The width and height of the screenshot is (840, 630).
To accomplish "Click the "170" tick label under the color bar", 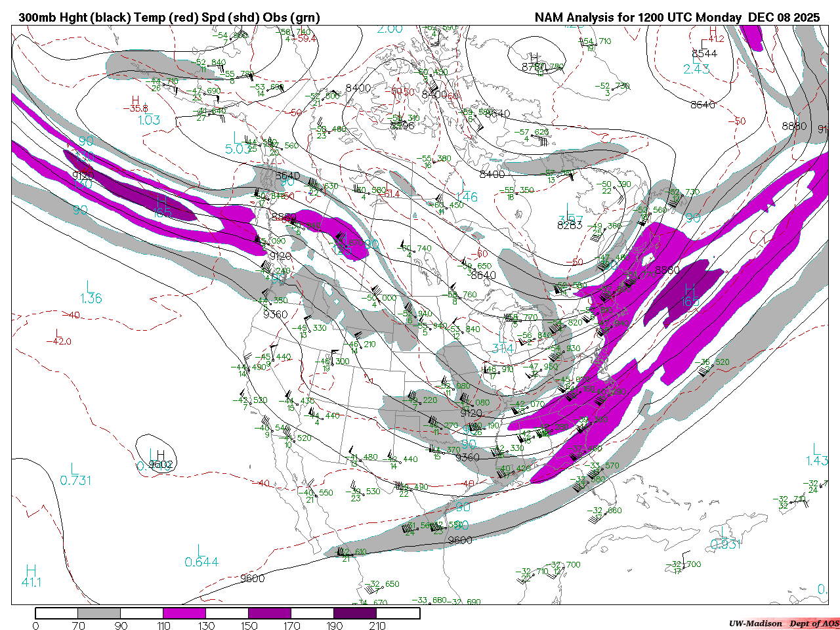I will pyautogui.click(x=291, y=625).
